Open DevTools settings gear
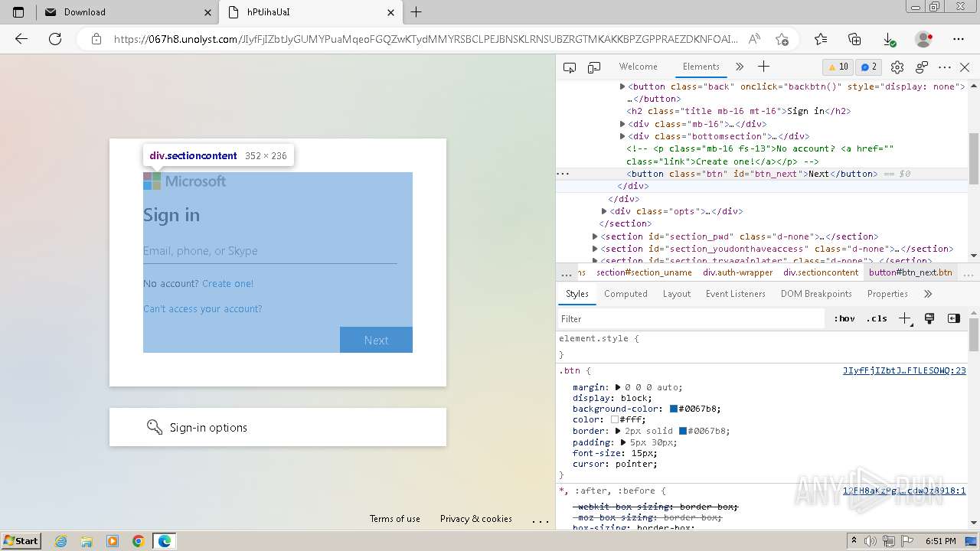Screen dimensions: 980x551 (x=897, y=67)
